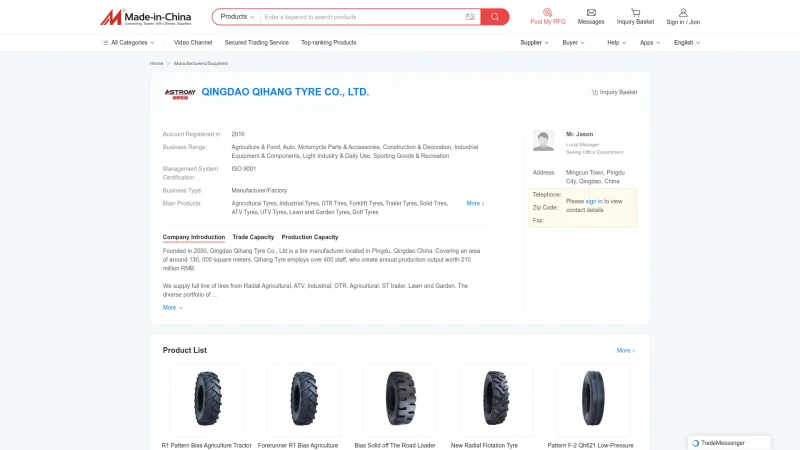Expand the Buyer dropdown
The height and width of the screenshot is (450, 800).
click(573, 43)
